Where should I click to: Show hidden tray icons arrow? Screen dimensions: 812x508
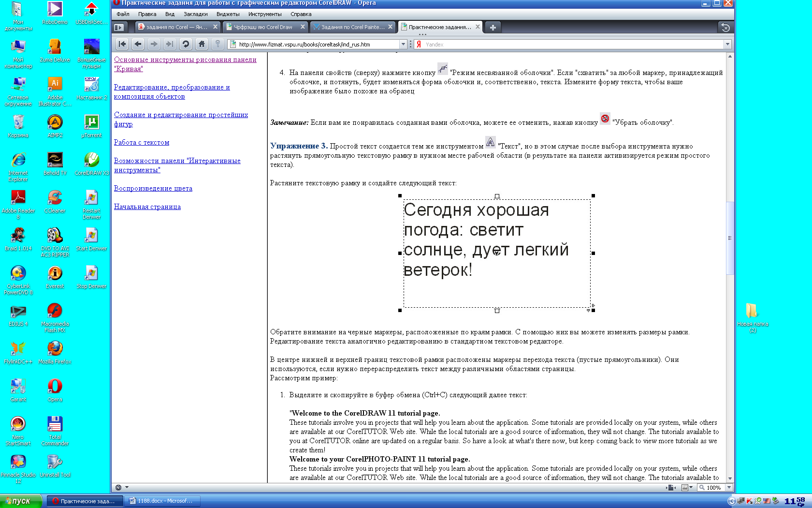coord(731,501)
